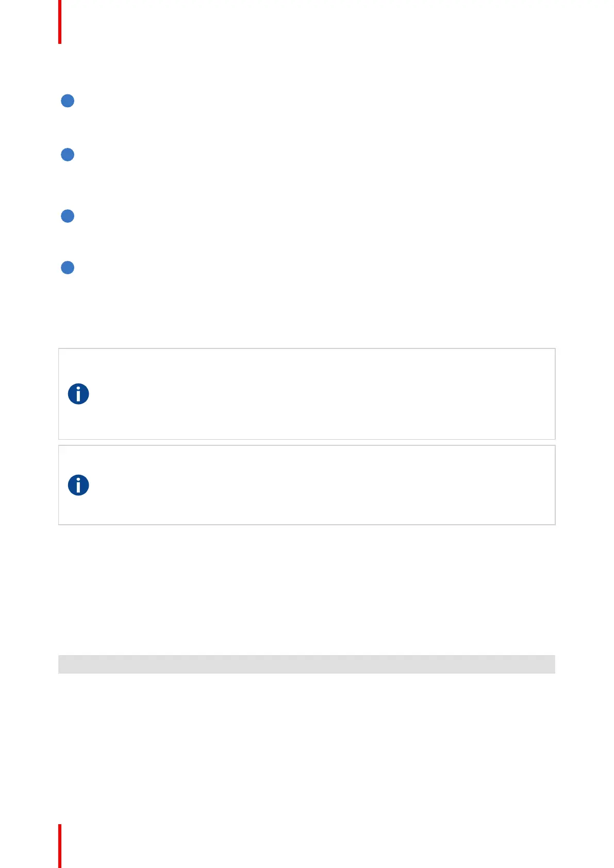614x868 pixels.
Task: Click the red vertical marker at page top
Action: pos(60,22)
